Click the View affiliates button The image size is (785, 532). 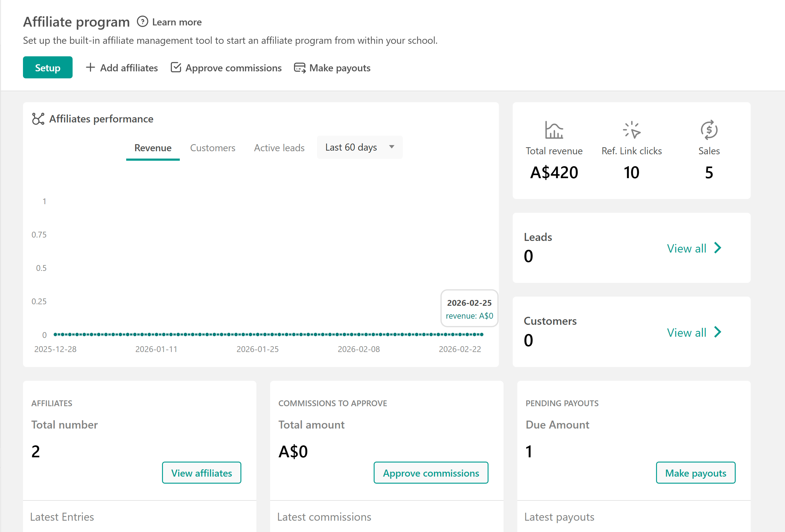pyautogui.click(x=201, y=473)
